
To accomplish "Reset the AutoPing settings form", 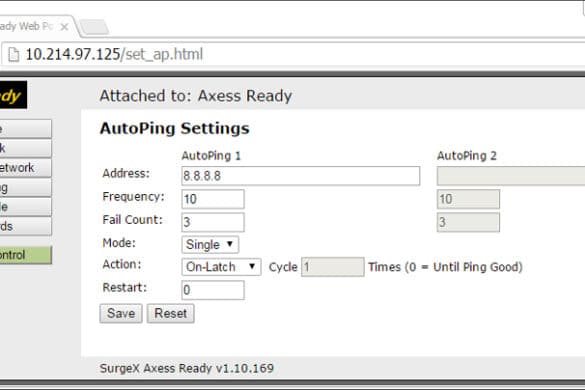I will click(x=171, y=313).
